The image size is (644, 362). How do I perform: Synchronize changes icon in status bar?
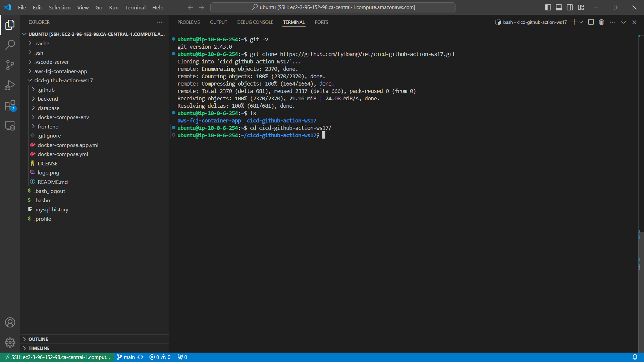coord(141,357)
